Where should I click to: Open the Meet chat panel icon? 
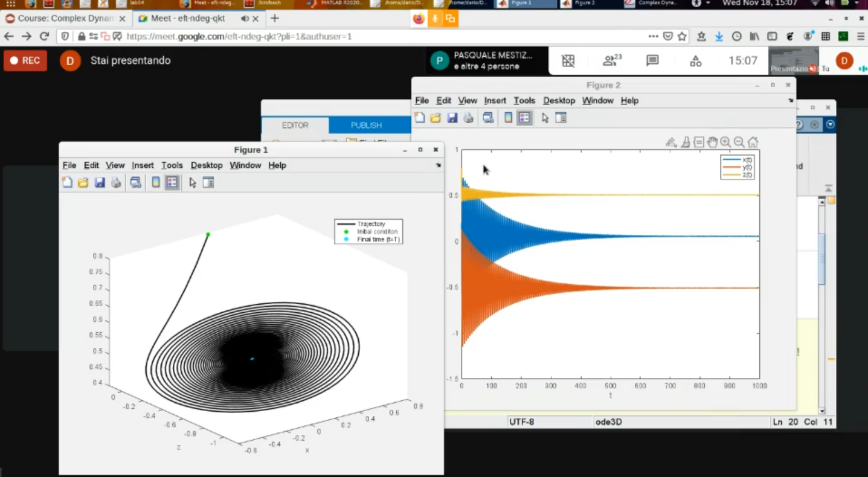tap(652, 60)
